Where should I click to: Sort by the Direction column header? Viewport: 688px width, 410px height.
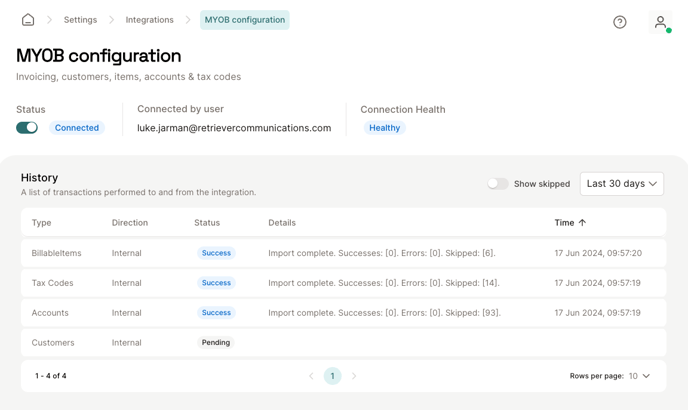tap(130, 223)
